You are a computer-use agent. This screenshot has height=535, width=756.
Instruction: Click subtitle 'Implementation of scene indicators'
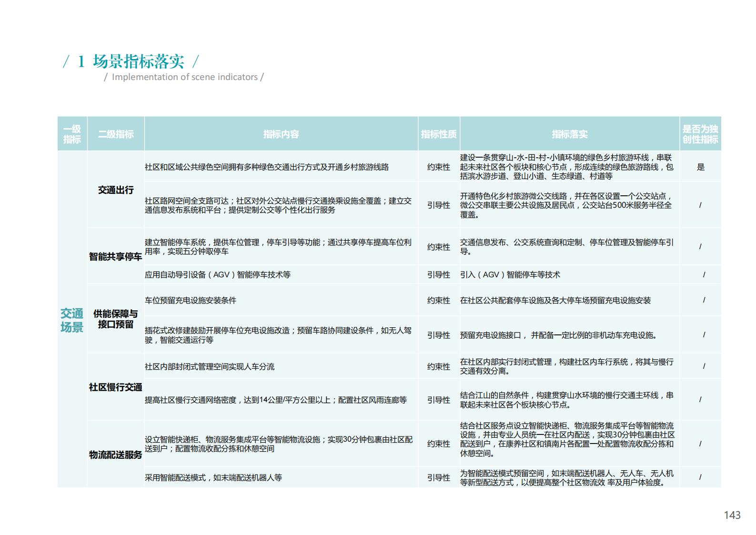coord(185,77)
